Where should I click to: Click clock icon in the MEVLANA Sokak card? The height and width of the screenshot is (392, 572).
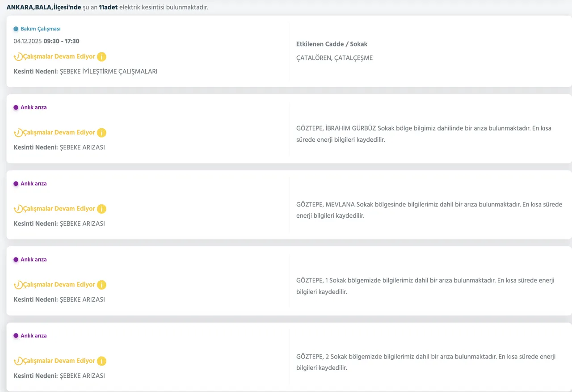(x=18, y=209)
